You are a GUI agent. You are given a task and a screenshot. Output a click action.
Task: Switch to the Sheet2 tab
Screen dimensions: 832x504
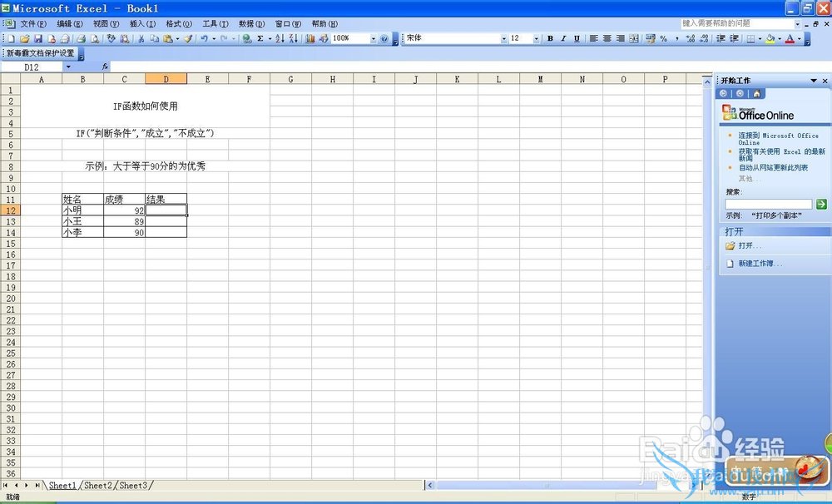pyautogui.click(x=98, y=486)
